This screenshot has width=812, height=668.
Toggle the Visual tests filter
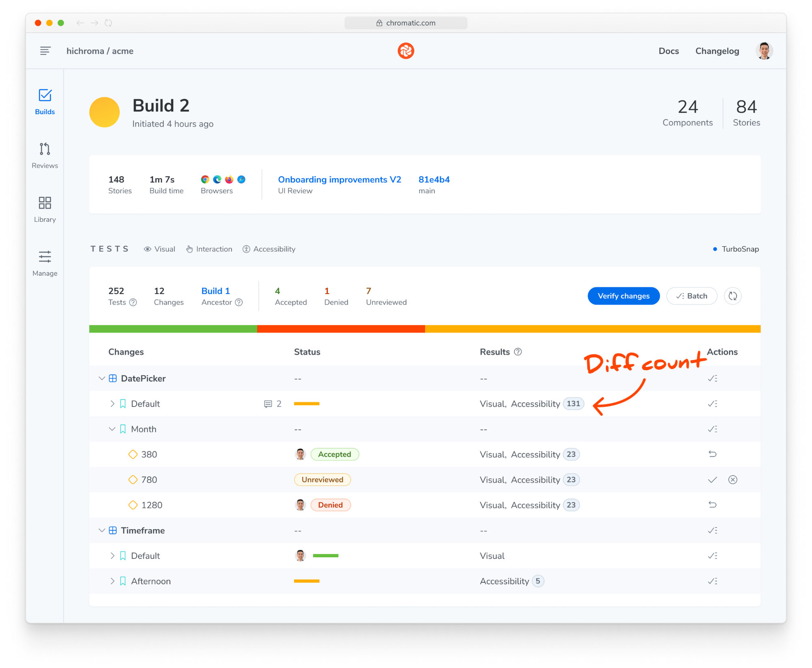[x=160, y=249]
